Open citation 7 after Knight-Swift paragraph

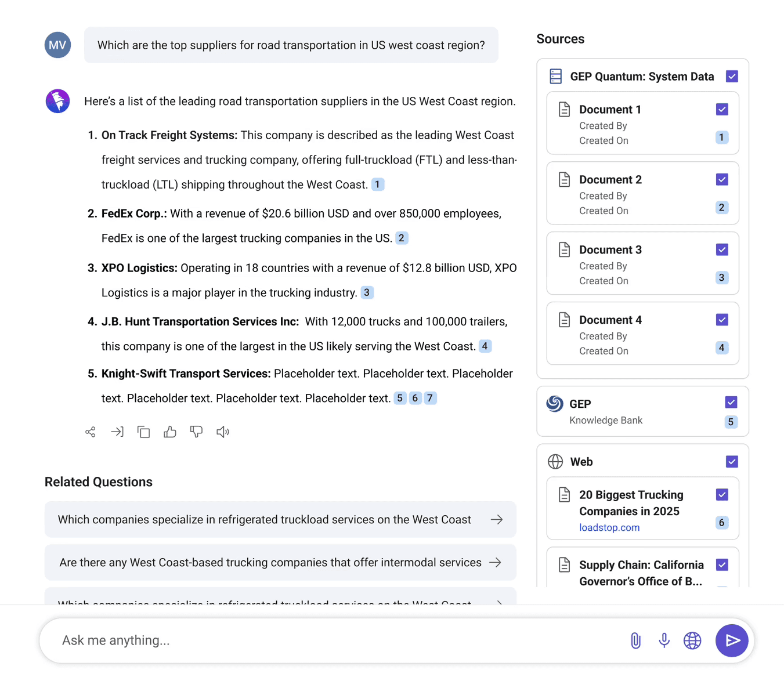pyautogui.click(x=430, y=398)
